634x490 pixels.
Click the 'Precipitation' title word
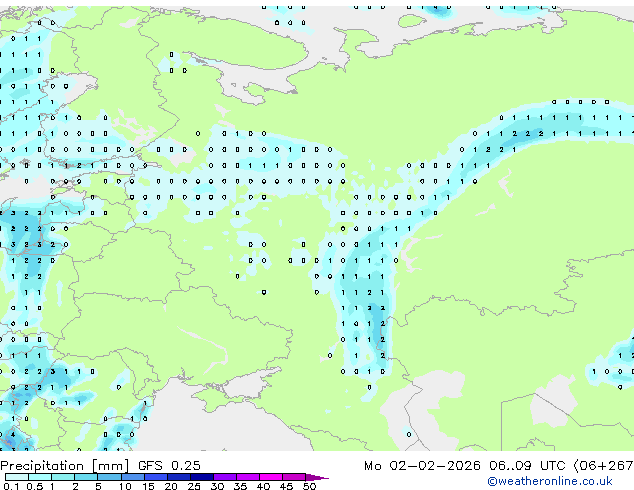[42, 466]
